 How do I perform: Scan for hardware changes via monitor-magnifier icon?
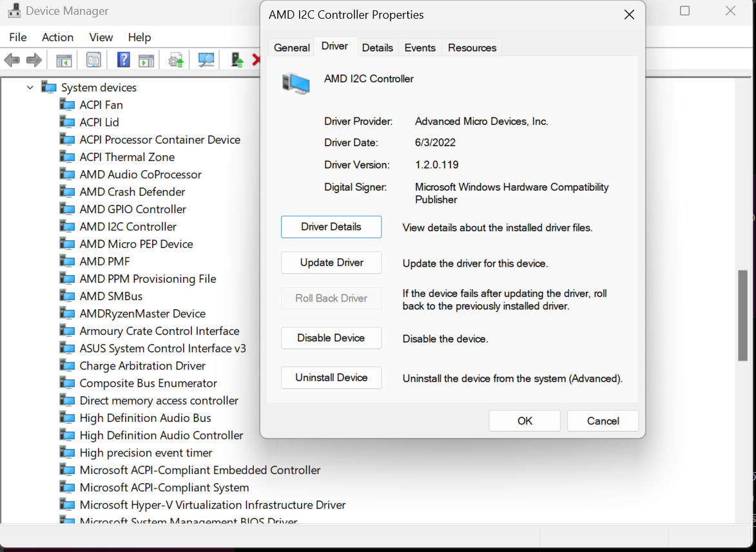(206, 61)
